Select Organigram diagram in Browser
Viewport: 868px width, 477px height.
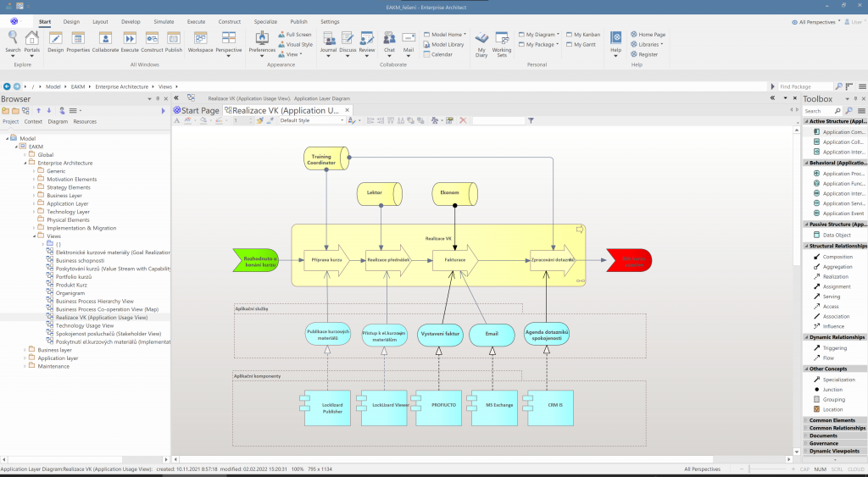[70, 293]
